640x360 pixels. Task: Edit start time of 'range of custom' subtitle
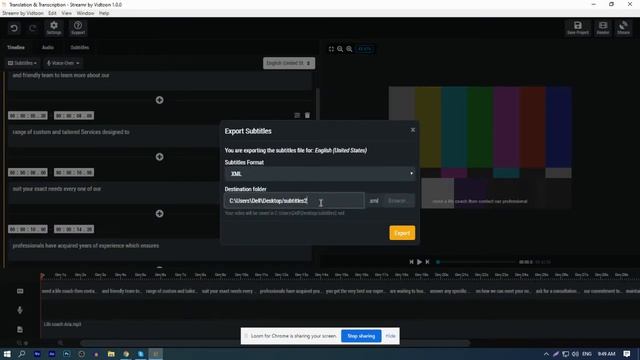click(x=28, y=116)
